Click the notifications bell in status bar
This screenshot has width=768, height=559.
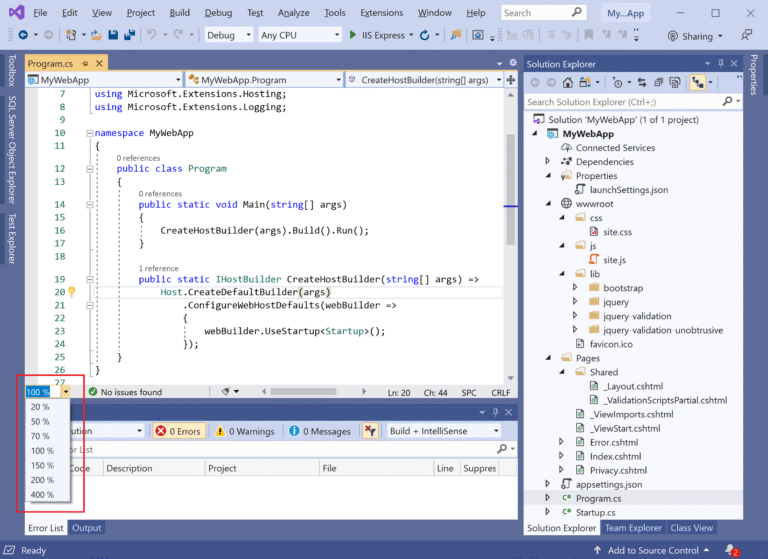click(x=731, y=550)
